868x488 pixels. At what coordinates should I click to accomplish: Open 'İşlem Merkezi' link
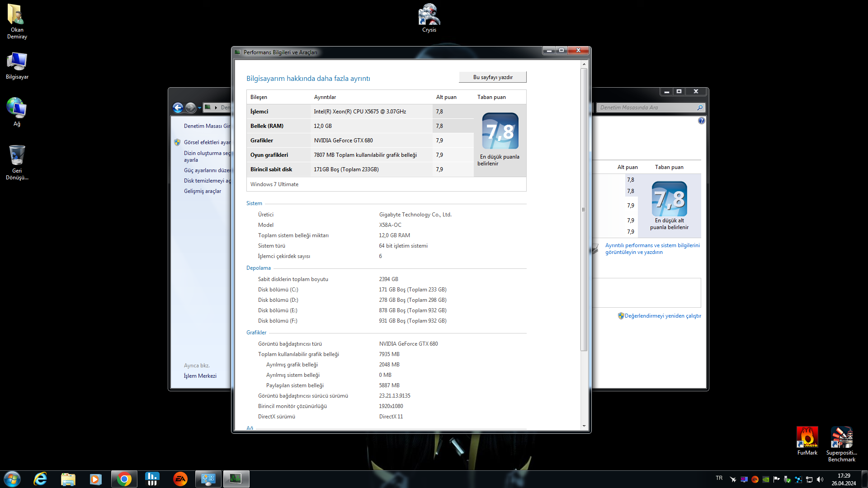click(x=200, y=376)
